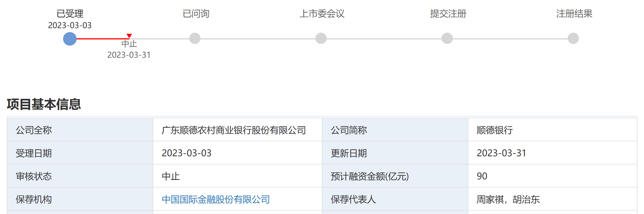Click the 提交注册 stage circle
The width and height of the screenshot is (644, 214).
coord(447,38)
